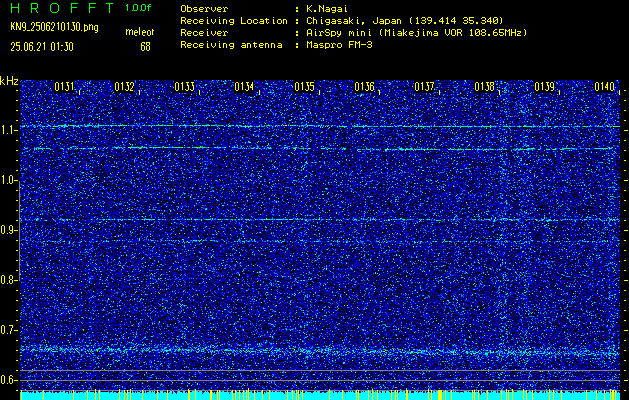The height and width of the screenshot is (400, 629).
Task: Click the 0135 time marker
Action: pos(304,87)
